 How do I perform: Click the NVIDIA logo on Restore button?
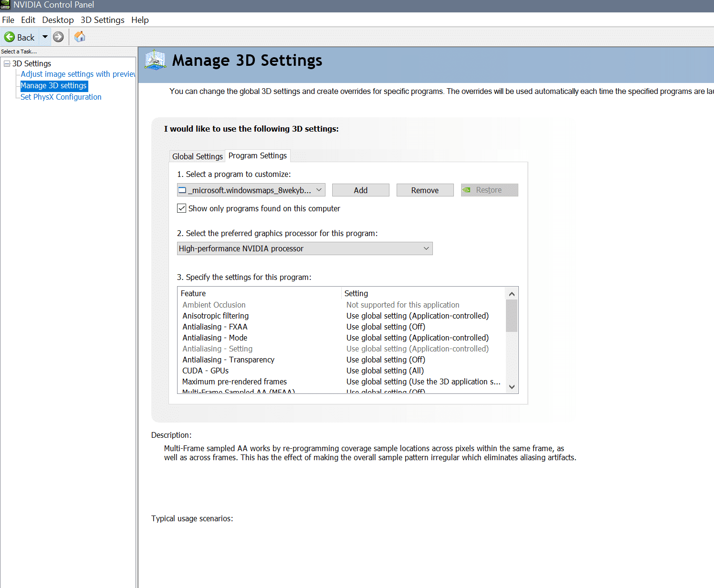[467, 190]
